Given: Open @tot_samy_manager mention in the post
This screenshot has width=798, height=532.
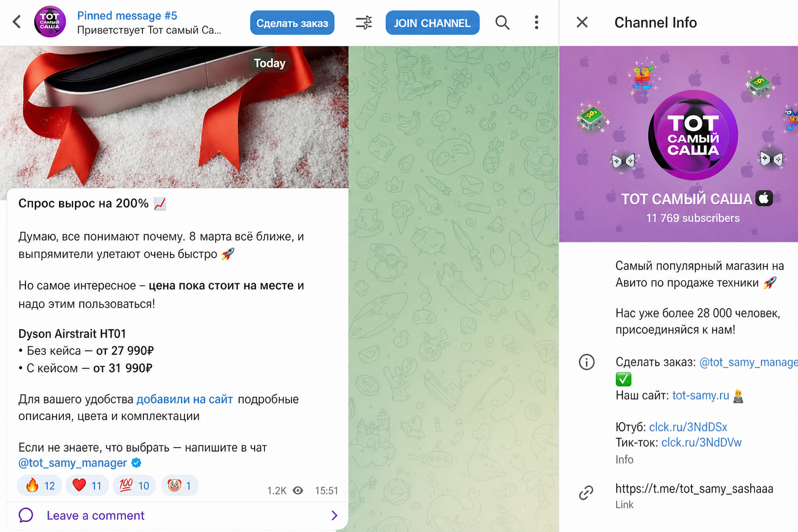Looking at the screenshot, I should 73,463.
